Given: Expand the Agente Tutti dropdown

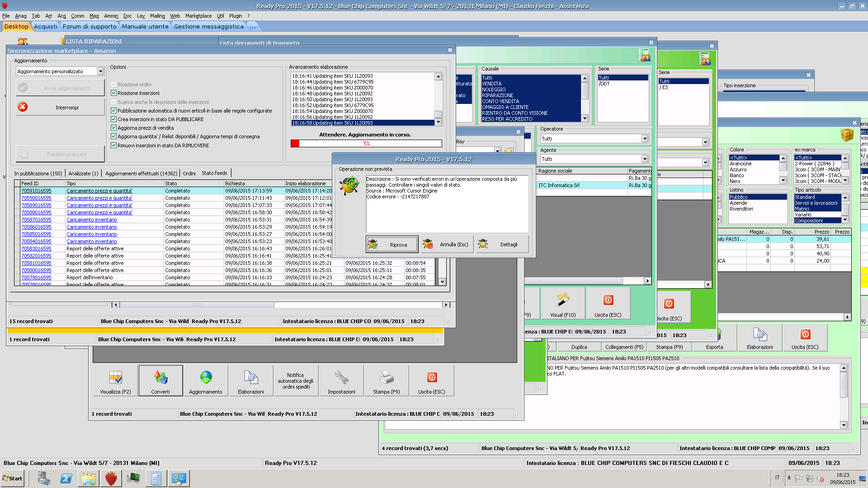Looking at the screenshot, I should click(645, 159).
